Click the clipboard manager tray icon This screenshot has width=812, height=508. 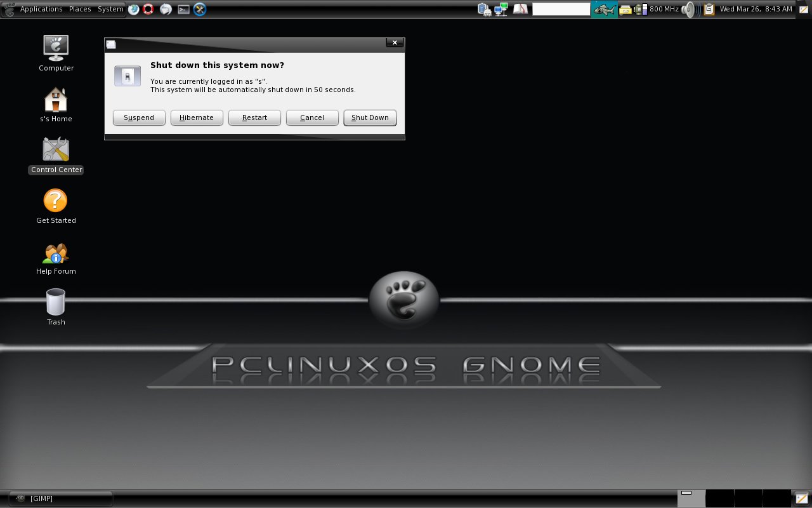(x=709, y=9)
